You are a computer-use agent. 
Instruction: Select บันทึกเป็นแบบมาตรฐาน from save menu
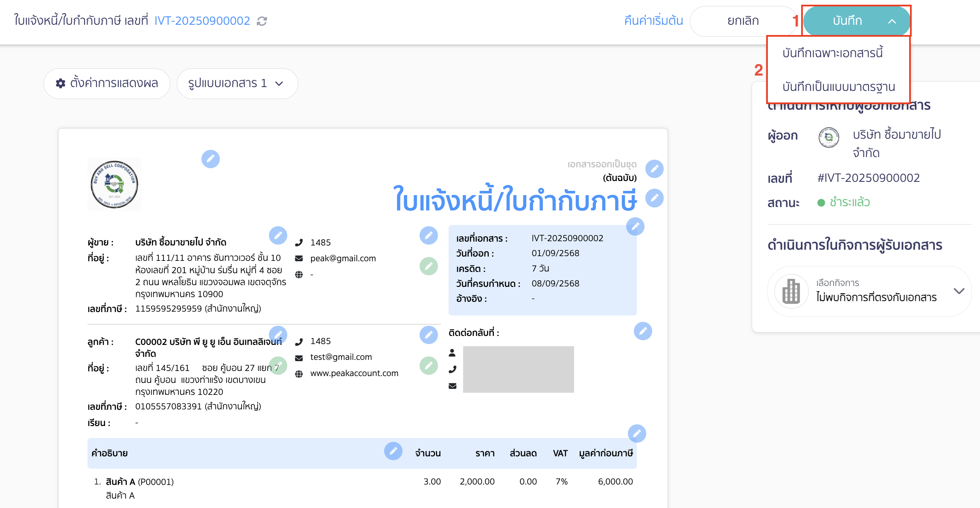point(838,86)
